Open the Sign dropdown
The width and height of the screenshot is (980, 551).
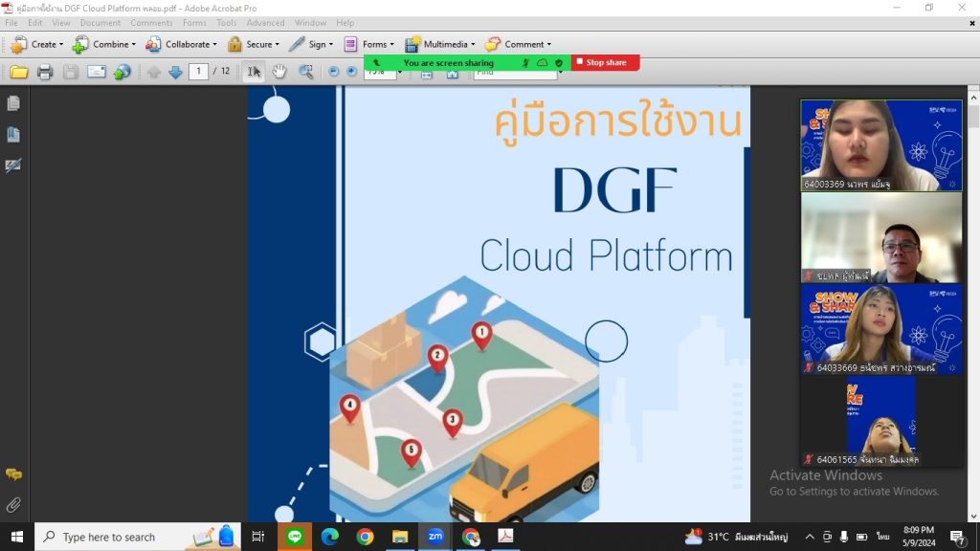pos(311,44)
